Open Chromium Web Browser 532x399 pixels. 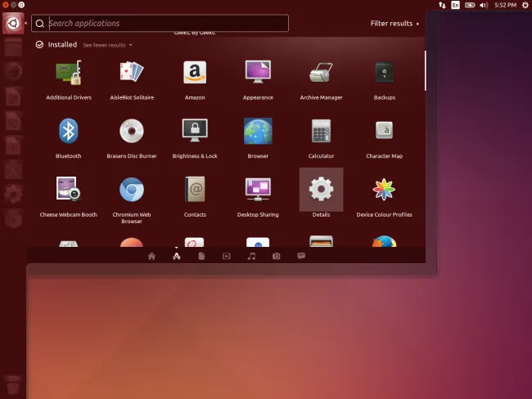(x=132, y=191)
